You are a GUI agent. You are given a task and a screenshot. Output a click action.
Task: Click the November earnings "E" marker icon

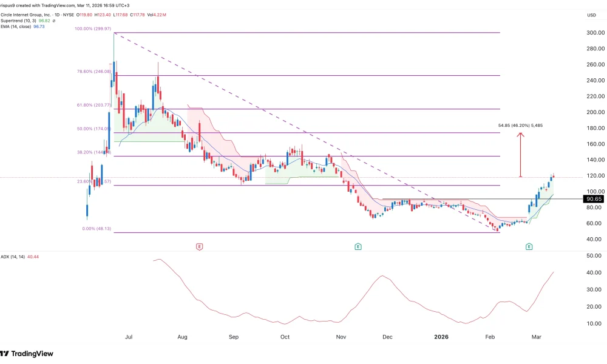point(358,247)
